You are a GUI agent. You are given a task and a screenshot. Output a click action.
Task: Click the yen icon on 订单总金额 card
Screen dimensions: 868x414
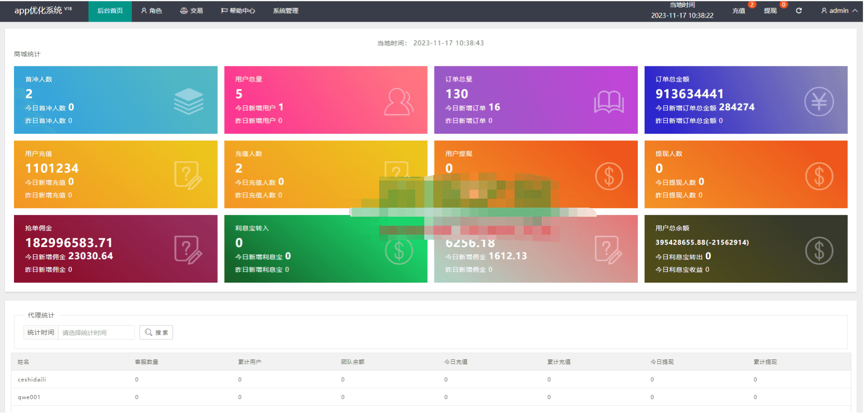(x=818, y=102)
